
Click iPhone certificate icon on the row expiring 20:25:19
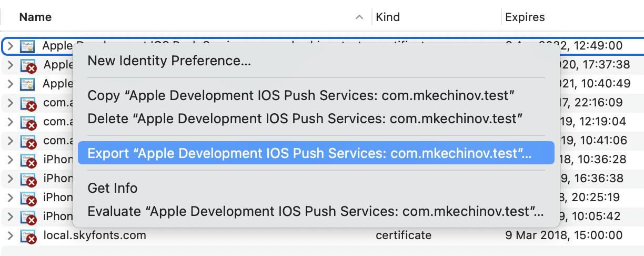click(27, 198)
